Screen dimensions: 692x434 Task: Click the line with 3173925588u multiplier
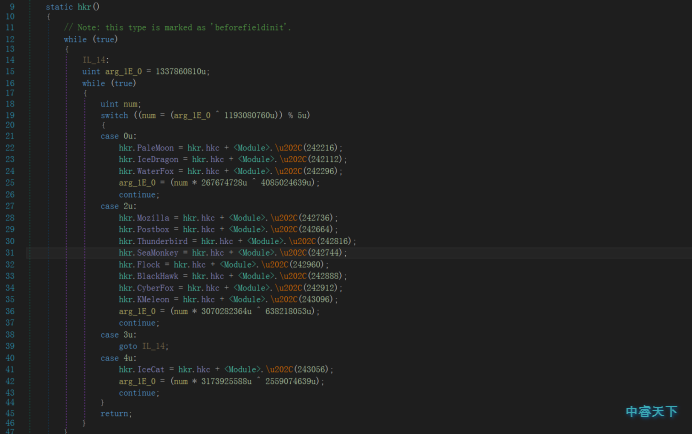pos(221,381)
